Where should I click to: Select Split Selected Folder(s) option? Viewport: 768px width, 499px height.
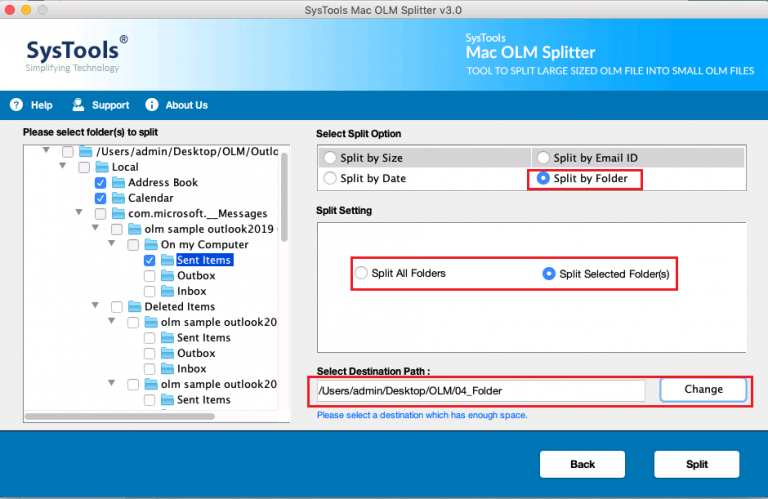pyautogui.click(x=549, y=274)
